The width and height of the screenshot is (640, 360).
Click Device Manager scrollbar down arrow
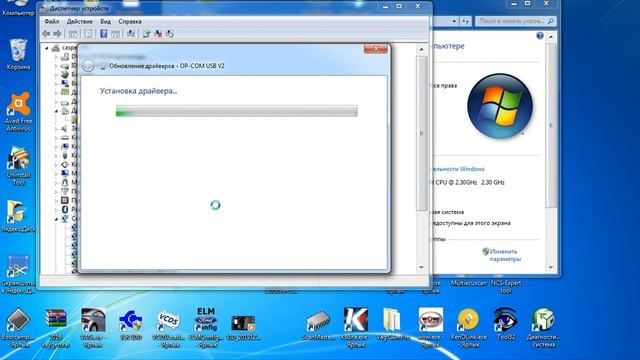[x=421, y=267]
